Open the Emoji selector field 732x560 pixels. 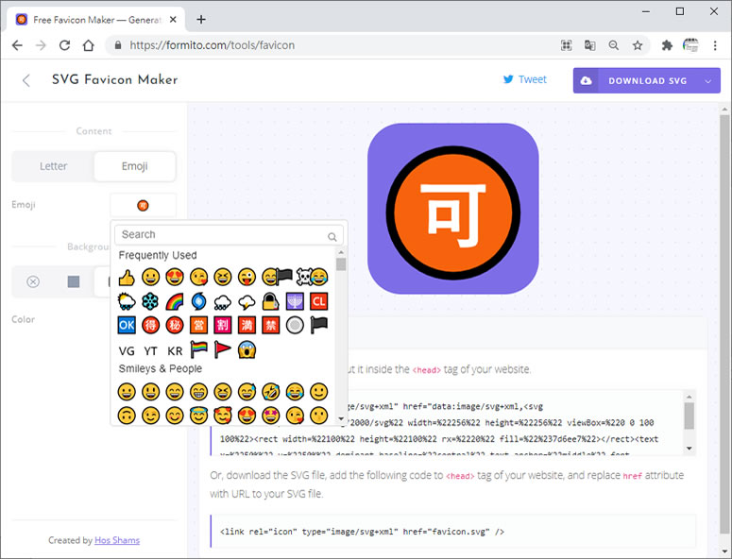pos(143,205)
